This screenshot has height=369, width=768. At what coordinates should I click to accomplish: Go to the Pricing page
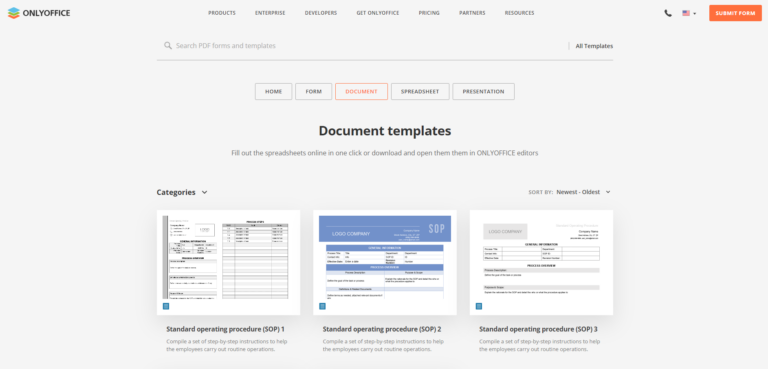click(429, 13)
